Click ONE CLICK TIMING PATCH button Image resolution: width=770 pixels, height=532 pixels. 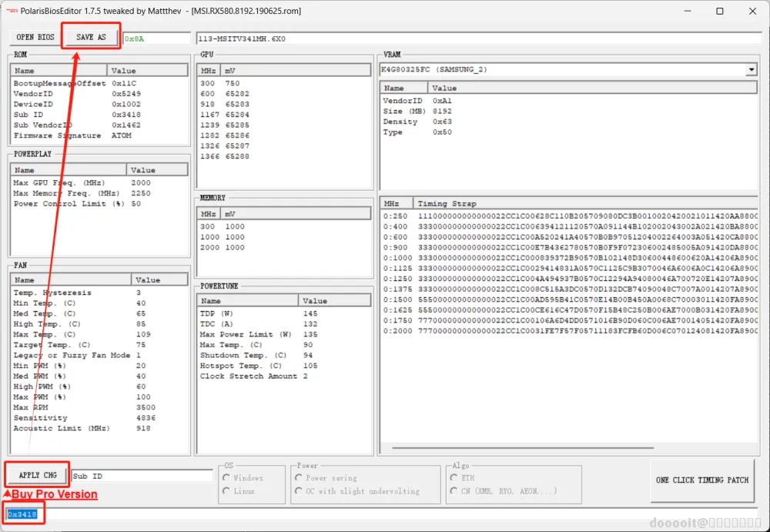coord(702,480)
